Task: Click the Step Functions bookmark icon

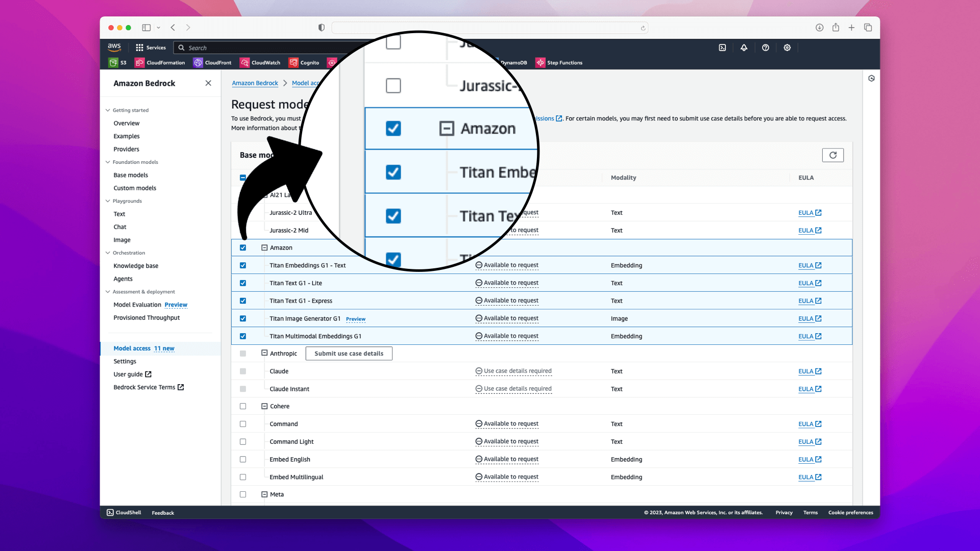Action: (540, 62)
